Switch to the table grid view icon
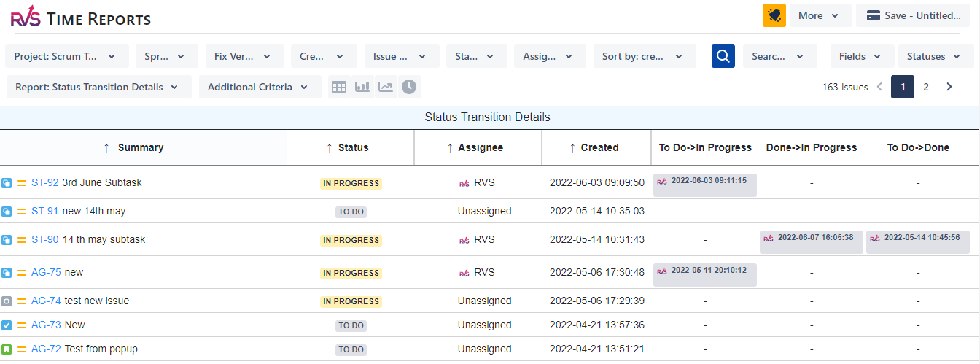The height and width of the screenshot is (364, 980). [338, 87]
